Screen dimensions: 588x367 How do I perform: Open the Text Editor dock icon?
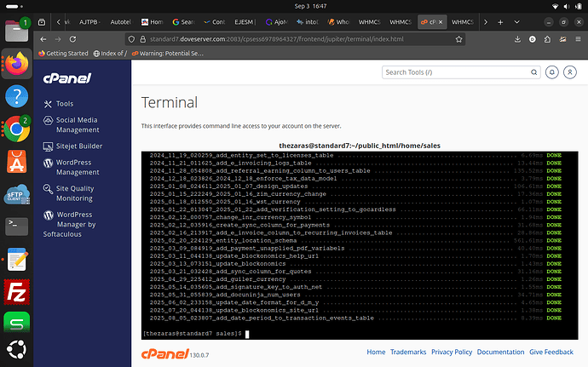[16, 259]
